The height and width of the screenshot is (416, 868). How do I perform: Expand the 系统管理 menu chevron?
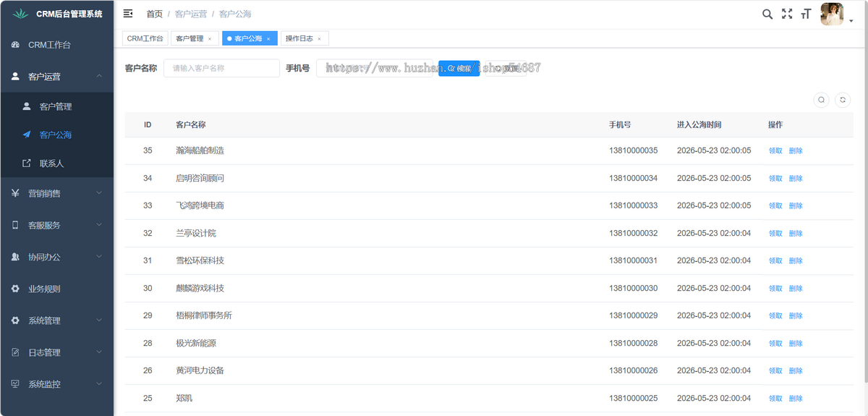click(x=99, y=321)
